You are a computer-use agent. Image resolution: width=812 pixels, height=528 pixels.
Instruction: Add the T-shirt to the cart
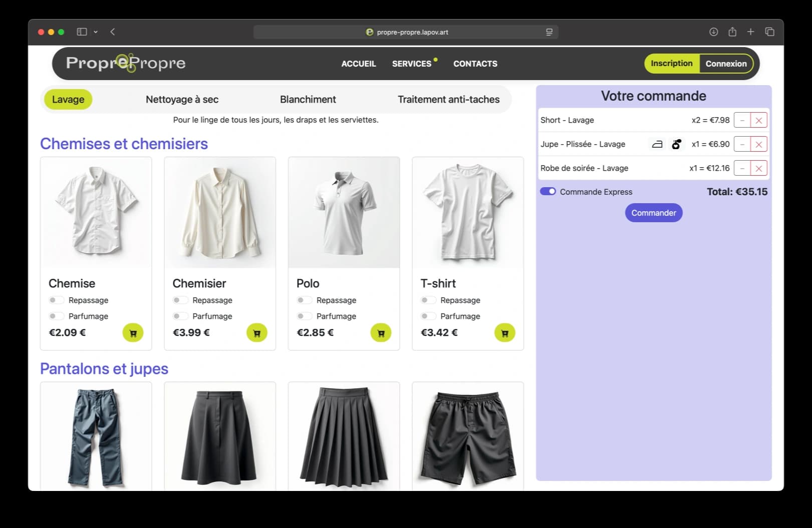[x=504, y=332]
